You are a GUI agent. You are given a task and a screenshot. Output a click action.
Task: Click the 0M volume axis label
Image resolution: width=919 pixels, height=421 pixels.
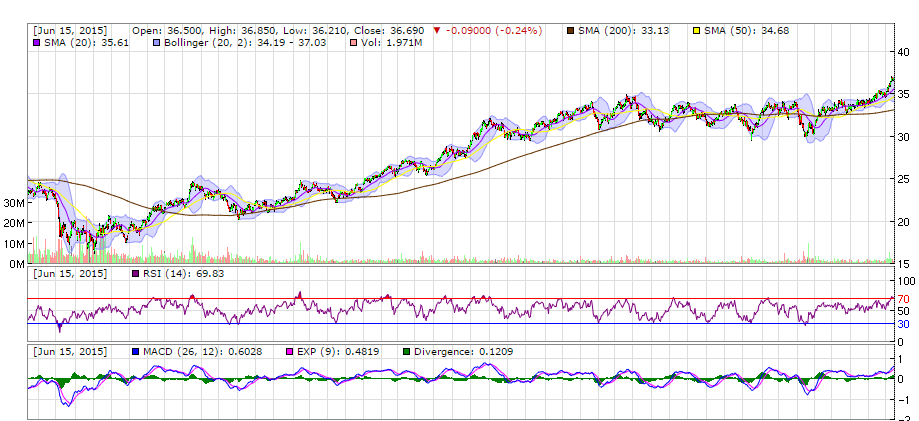coord(16,264)
